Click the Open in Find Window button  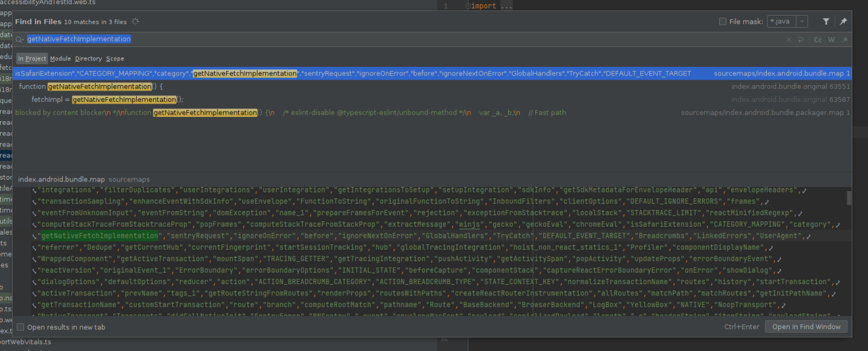point(807,327)
